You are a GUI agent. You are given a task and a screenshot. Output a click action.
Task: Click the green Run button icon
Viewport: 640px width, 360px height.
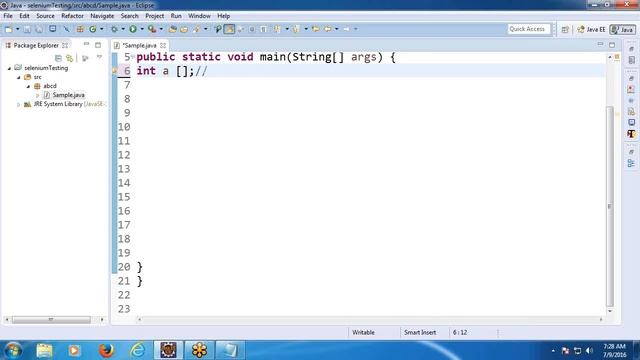pyautogui.click(x=133, y=29)
